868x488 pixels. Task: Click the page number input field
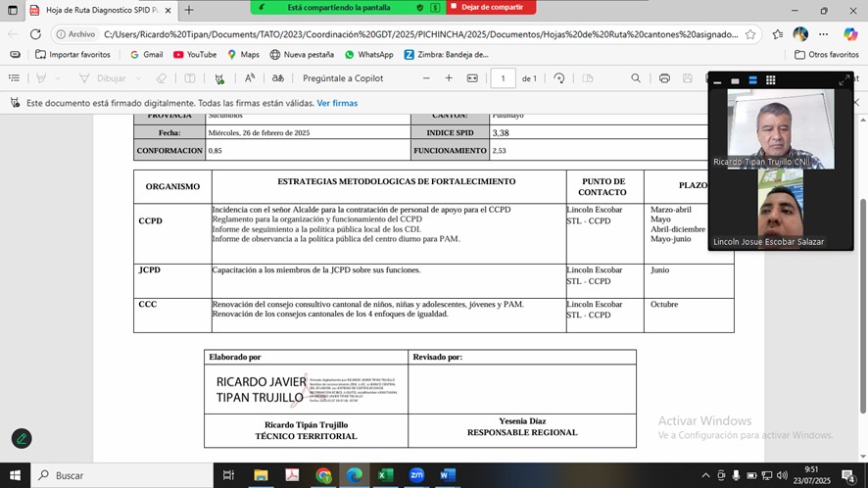(x=504, y=78)
